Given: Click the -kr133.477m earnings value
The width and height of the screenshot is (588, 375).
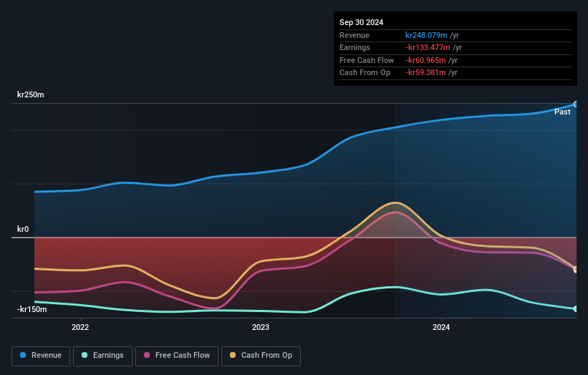Looking at the screenshot, I should pyautogui.click(x=428, y=47).
